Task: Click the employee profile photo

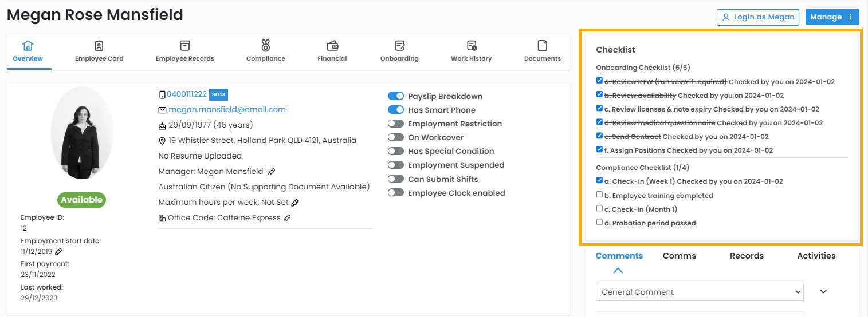Action: pos(81,133)
